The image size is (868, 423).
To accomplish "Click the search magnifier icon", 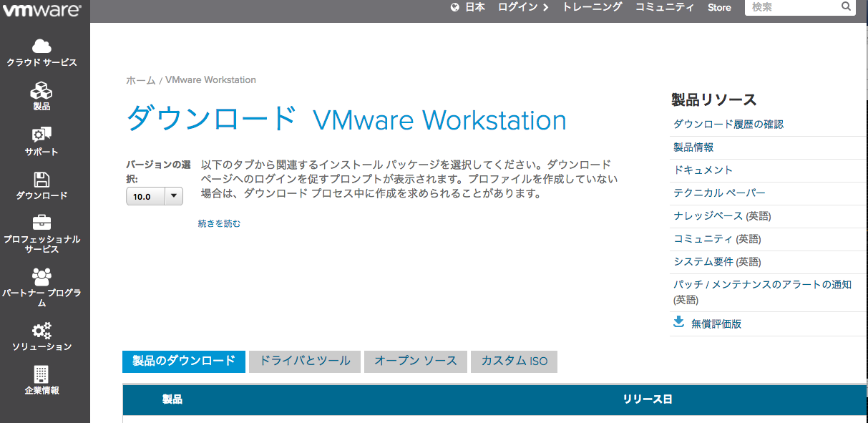I will coord(846,6).
